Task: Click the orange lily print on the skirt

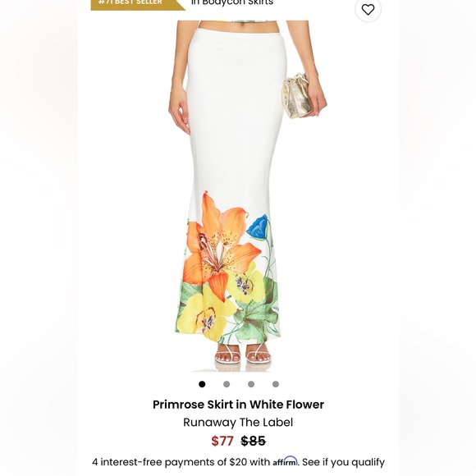Action: (218, 246)
